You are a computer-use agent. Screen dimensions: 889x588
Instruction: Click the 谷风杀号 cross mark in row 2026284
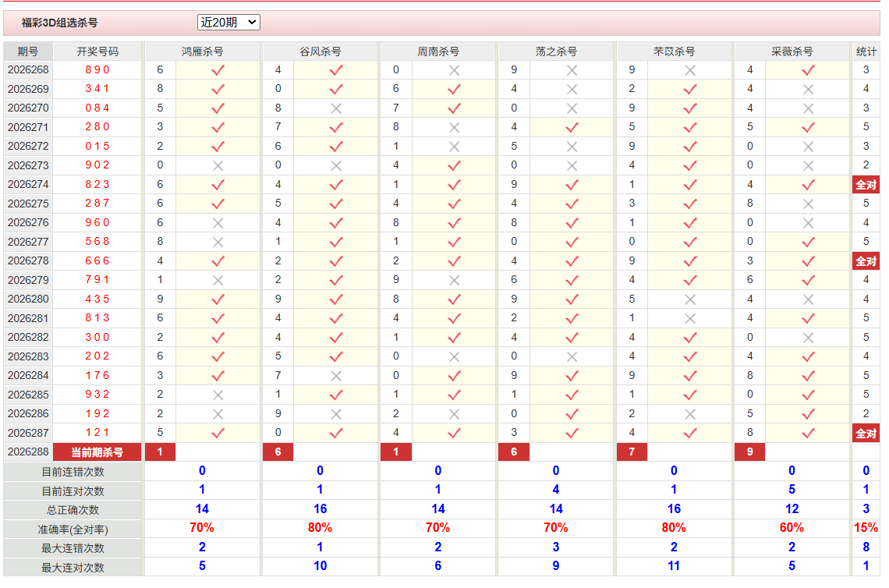click(x=335, y=375)
